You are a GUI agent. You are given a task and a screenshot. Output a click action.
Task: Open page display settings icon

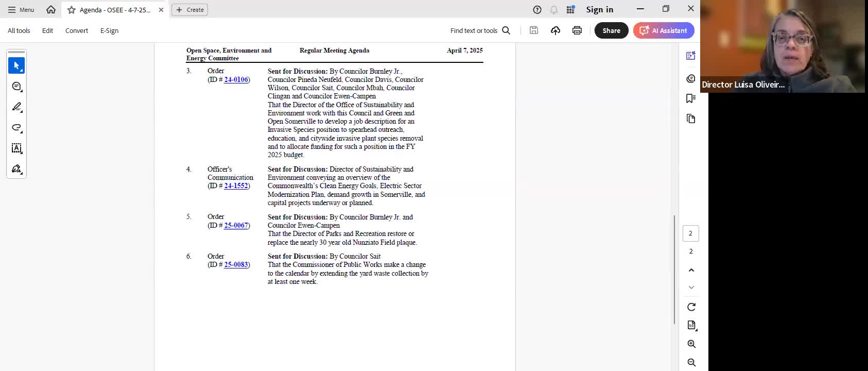[692, 325]
